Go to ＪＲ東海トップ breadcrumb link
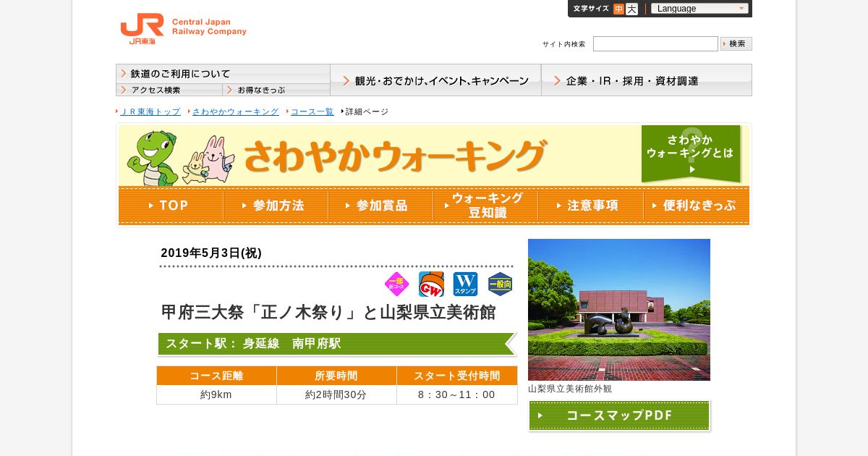 pyautogui.click(x=150, y=111)
